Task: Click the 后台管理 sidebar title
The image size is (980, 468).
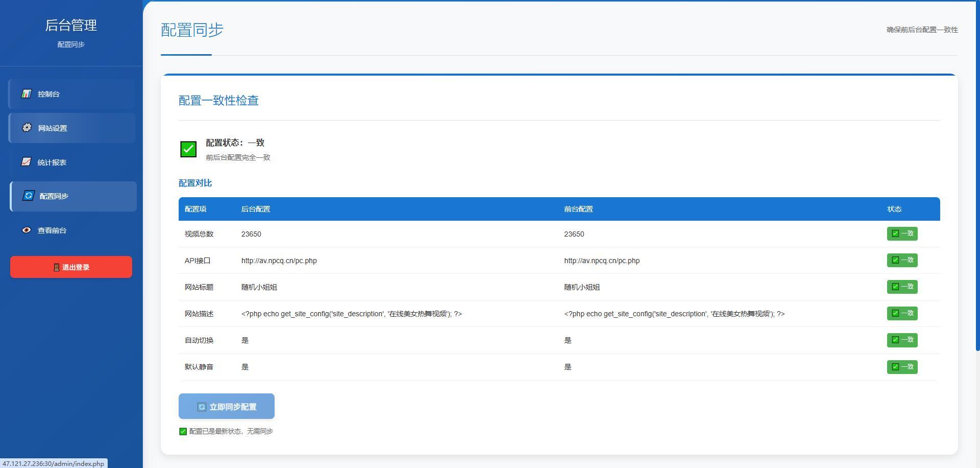Action: tap(71, 26)
